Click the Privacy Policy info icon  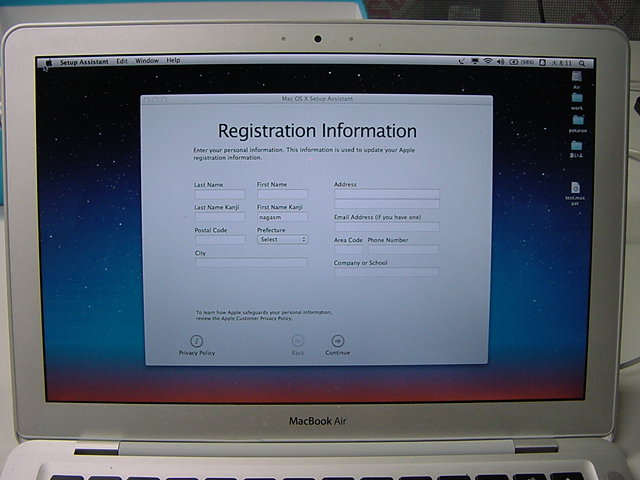click(196, 341)
